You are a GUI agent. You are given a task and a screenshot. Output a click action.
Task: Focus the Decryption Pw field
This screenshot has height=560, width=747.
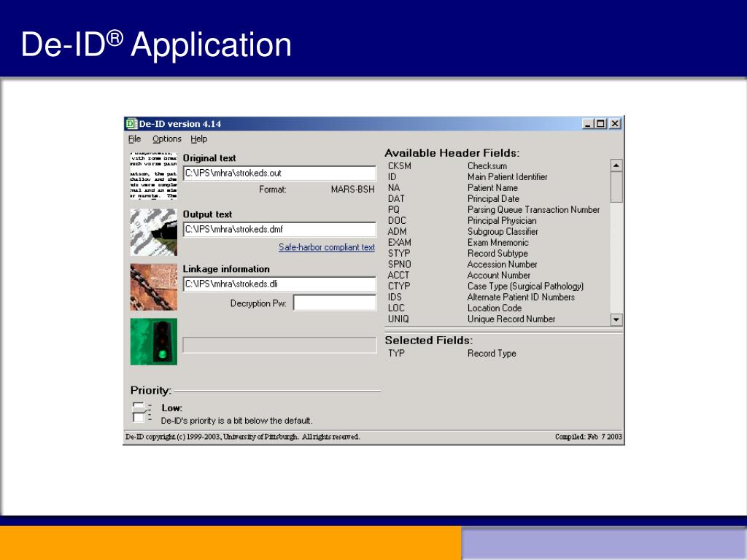tap(335, 303)
